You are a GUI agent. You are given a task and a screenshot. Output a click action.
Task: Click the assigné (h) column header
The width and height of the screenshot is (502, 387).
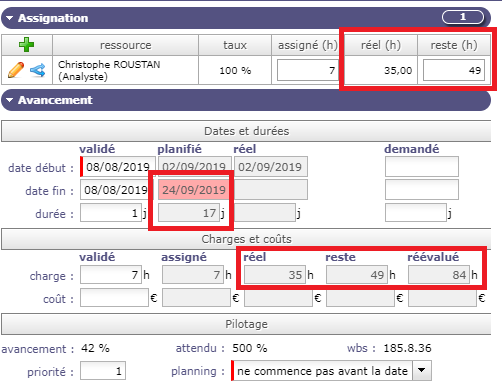[308, 45]
